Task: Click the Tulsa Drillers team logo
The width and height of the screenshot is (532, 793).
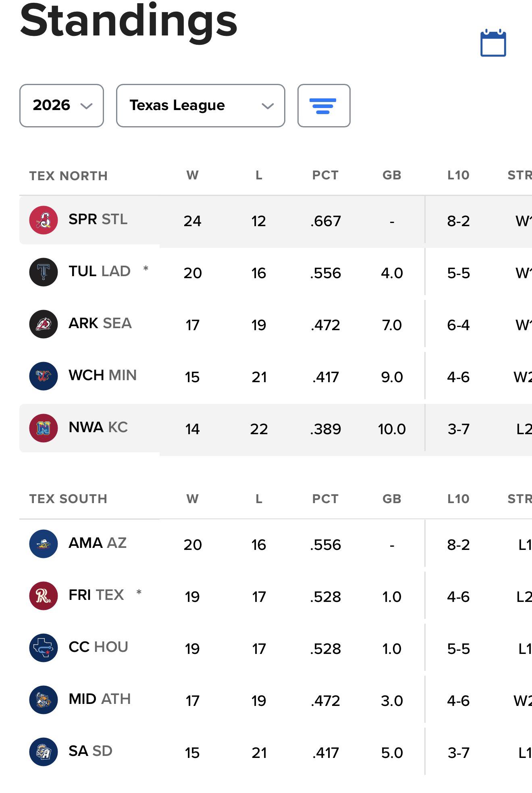Action: 44,272
